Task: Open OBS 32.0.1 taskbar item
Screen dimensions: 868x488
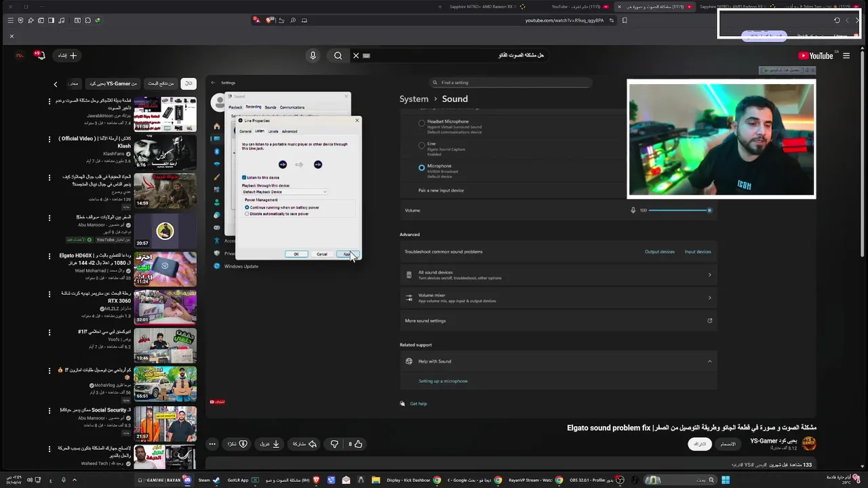Action: pos(597,480)
